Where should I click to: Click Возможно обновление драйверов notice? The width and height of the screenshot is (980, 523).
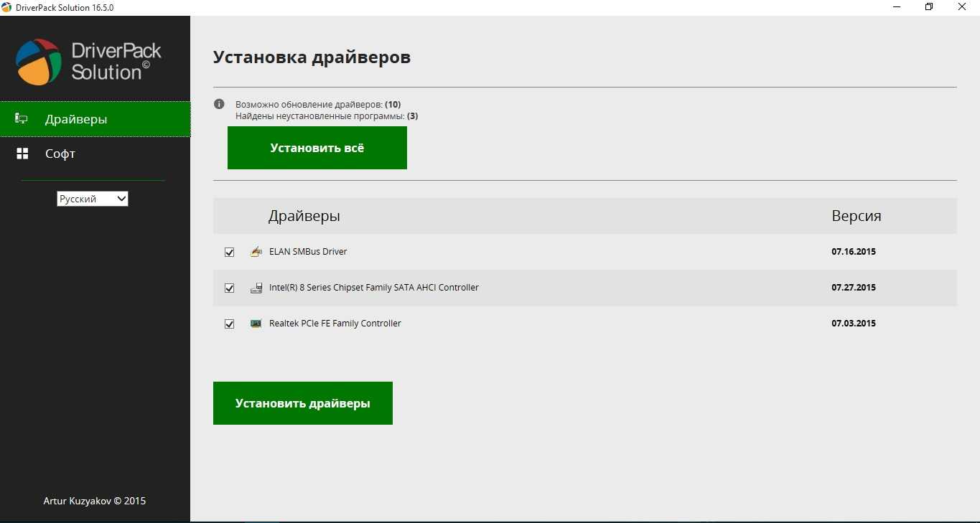[x=318, y=105]
